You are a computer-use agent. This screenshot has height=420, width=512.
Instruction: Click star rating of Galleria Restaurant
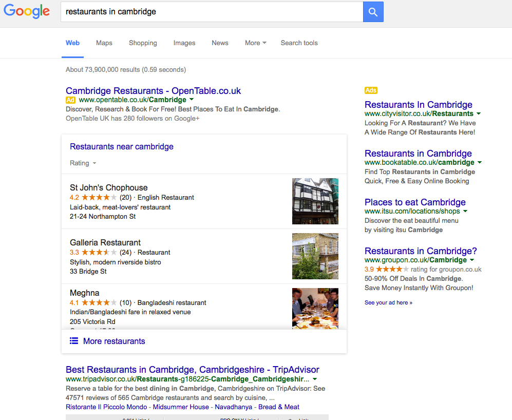point(99,252)
